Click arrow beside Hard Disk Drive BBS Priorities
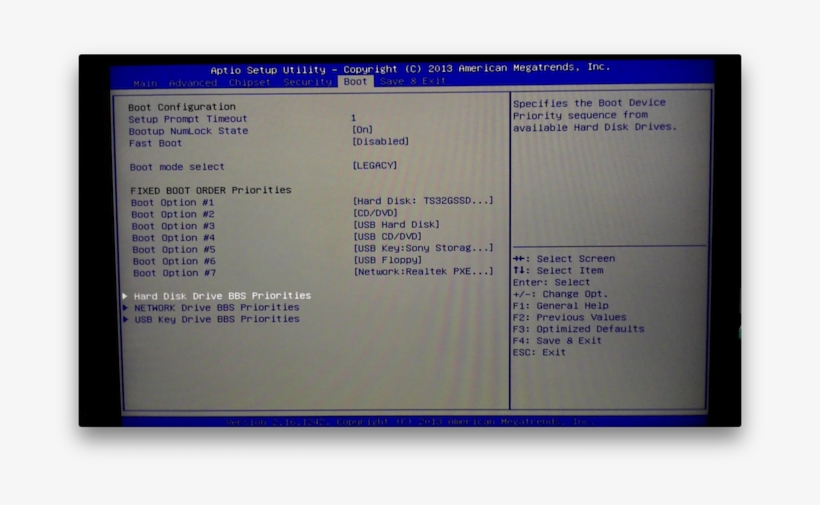 coord(125,296)
